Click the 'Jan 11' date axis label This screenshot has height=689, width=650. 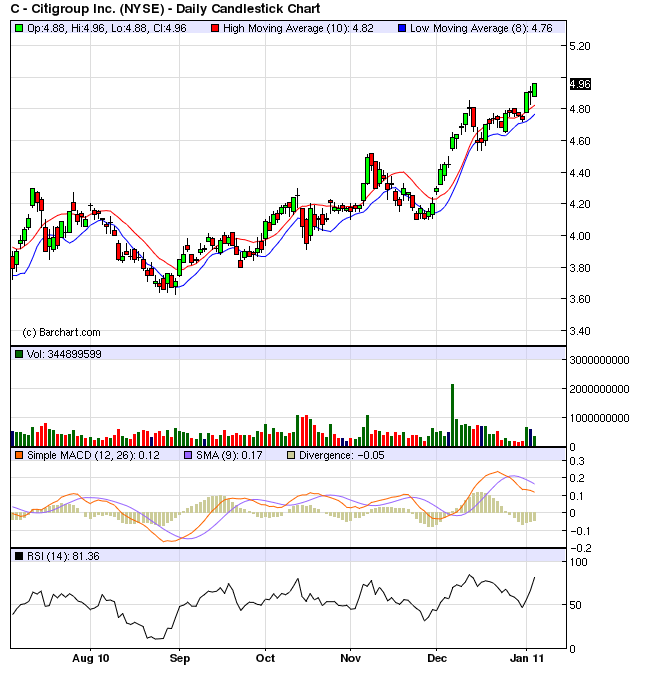[x=527, y=659]
